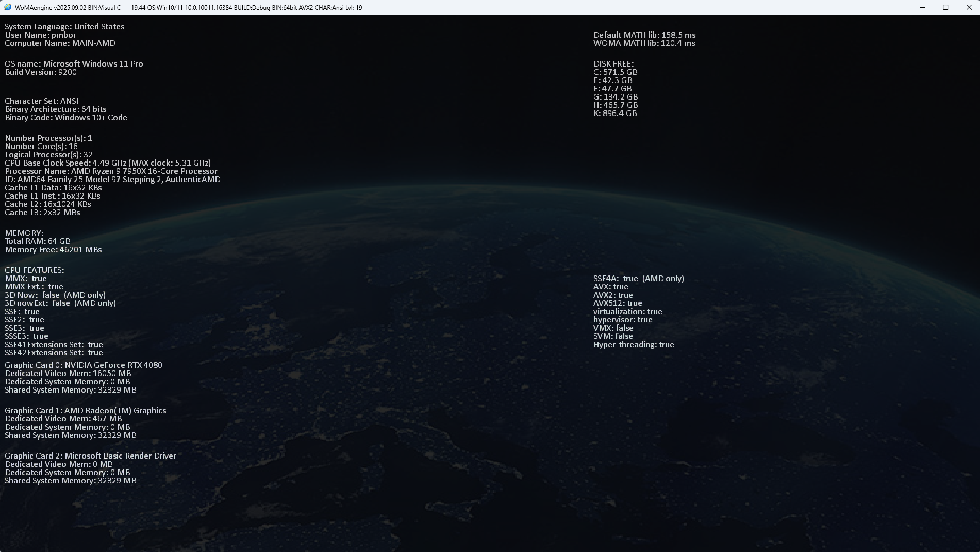Click 'Dedicated Video Mem: 0 MB' line
Screen dimensions: 980x552
59,464
